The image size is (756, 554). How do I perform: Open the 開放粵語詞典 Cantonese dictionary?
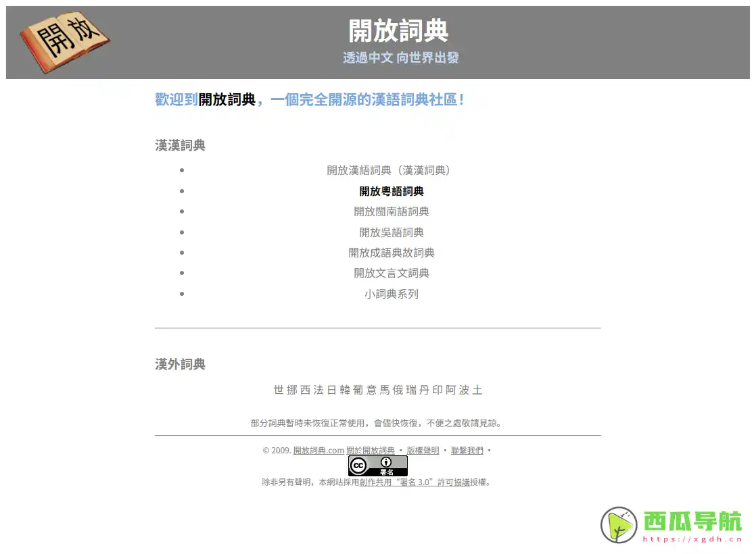pos(391,191)
